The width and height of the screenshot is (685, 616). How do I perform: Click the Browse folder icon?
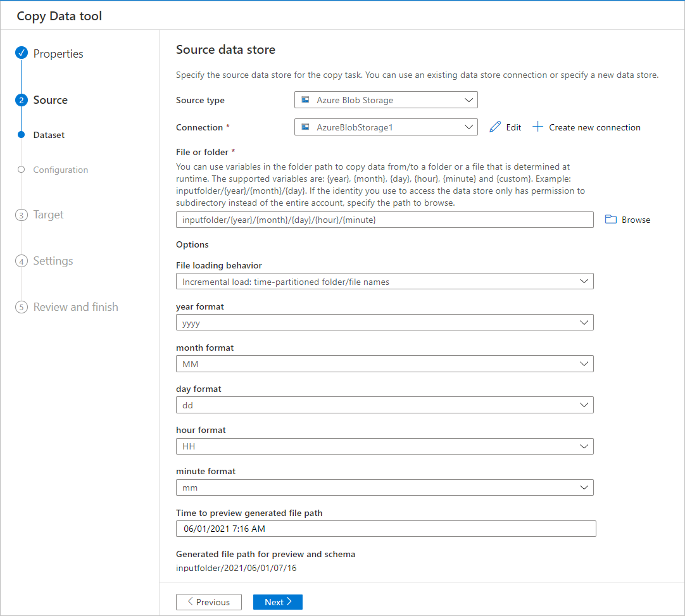pos(610,219)
